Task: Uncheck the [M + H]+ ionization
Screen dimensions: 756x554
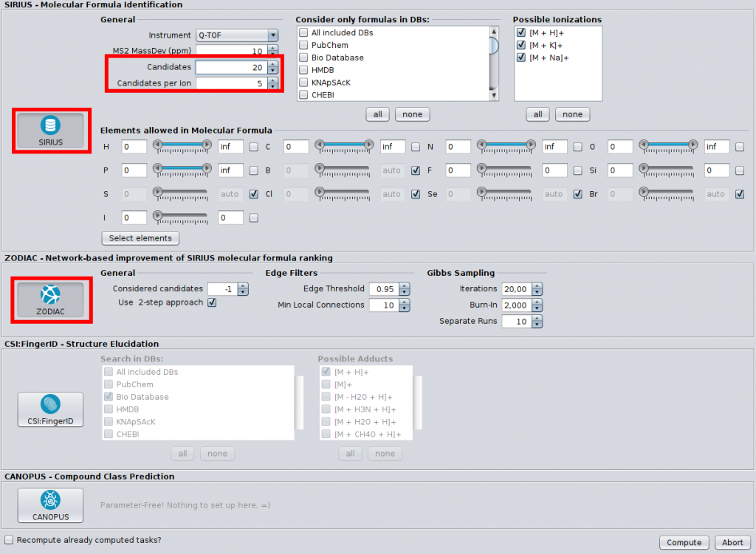Action: point(521,32)
